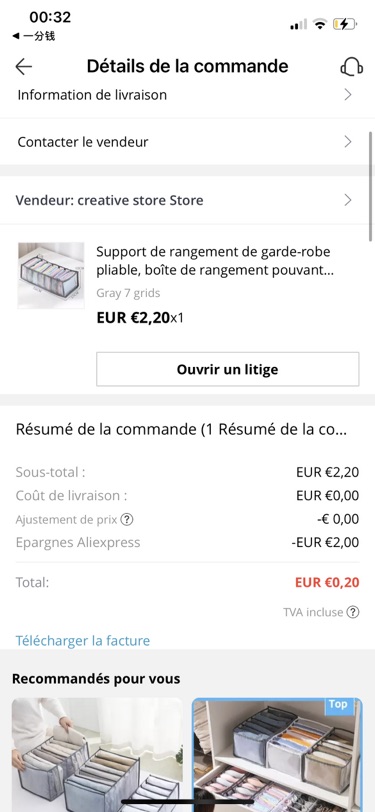
Task: Click Télécharger la facture link
Action: 82,641
